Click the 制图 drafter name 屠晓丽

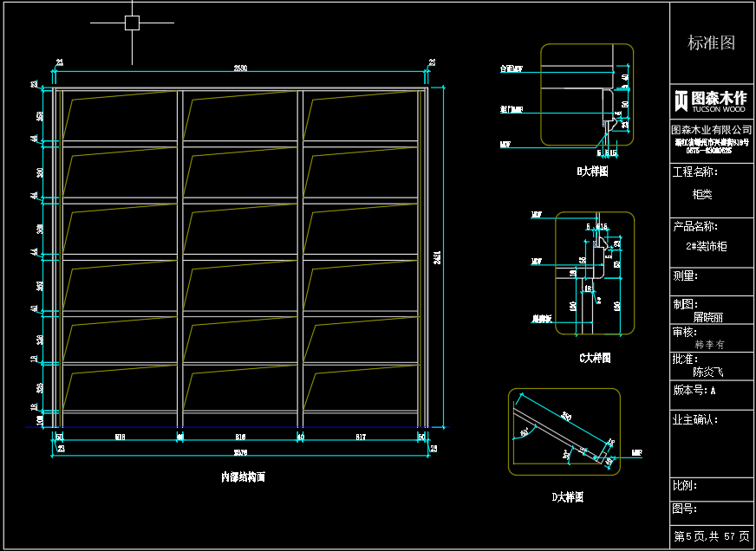click(707, 316)
